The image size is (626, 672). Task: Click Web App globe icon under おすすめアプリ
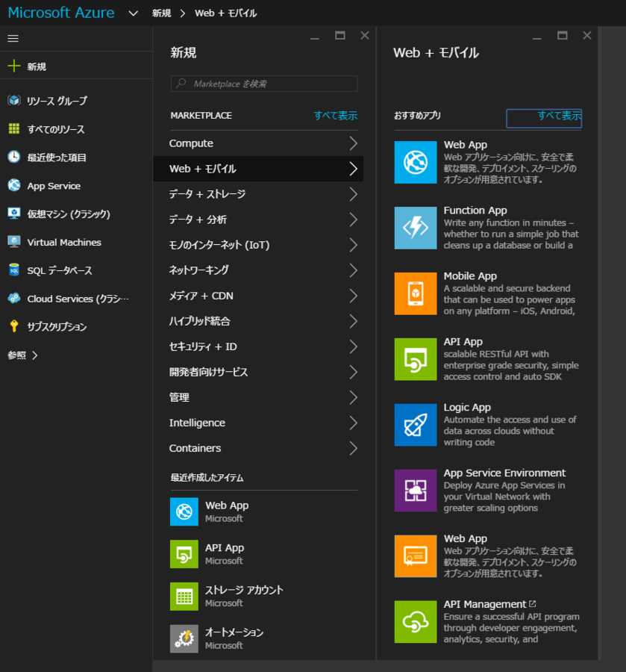(x=416, y=163)
